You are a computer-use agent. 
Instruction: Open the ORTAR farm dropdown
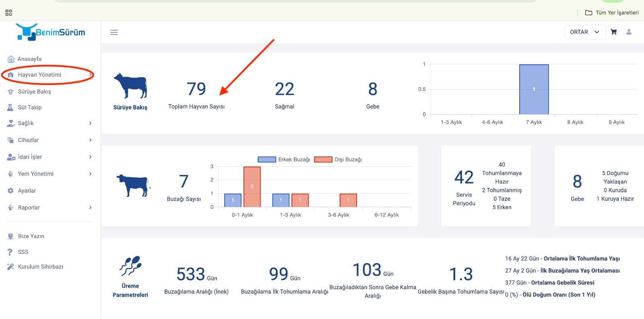tap(585, 32)
